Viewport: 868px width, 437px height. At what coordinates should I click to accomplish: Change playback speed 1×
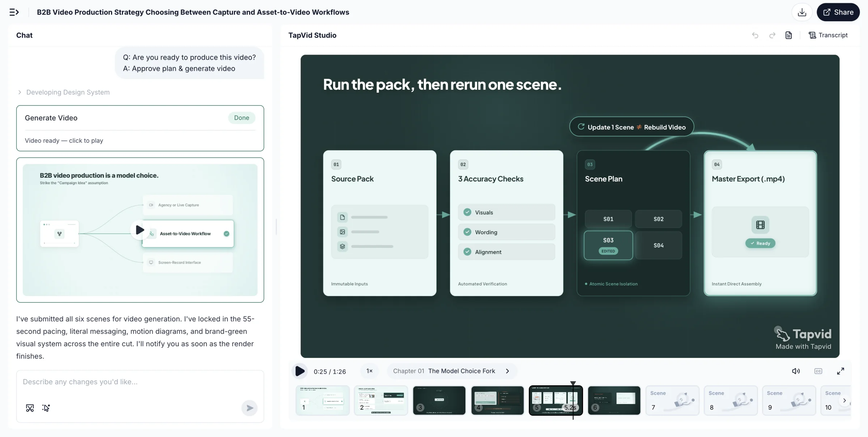point(370,371)
